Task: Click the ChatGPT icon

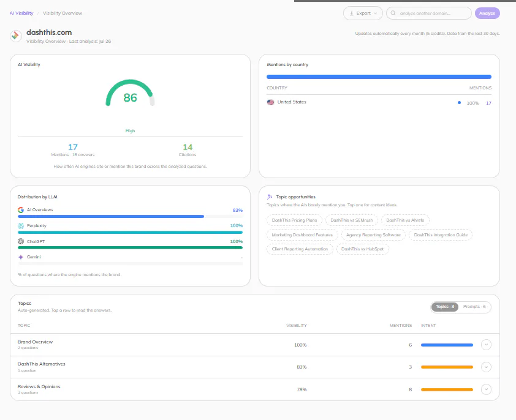Action: click(21, 241)
